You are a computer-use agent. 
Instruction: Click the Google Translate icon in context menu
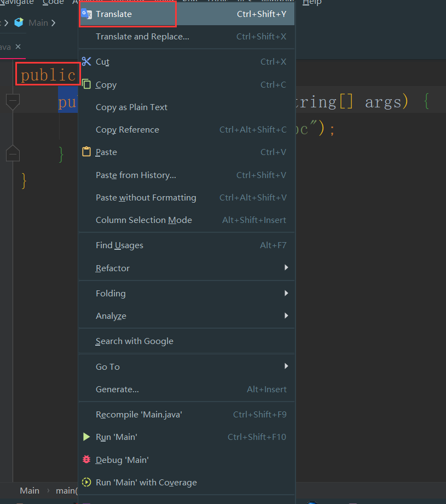coord(86,14)
